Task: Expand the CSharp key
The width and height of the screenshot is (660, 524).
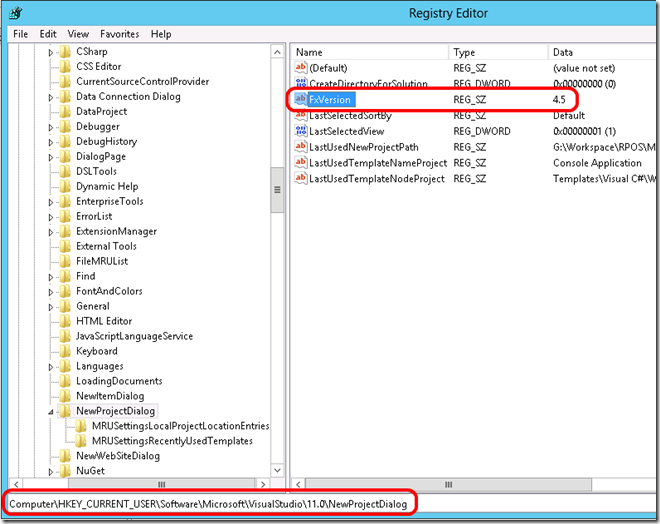Action: pos(51,53)
